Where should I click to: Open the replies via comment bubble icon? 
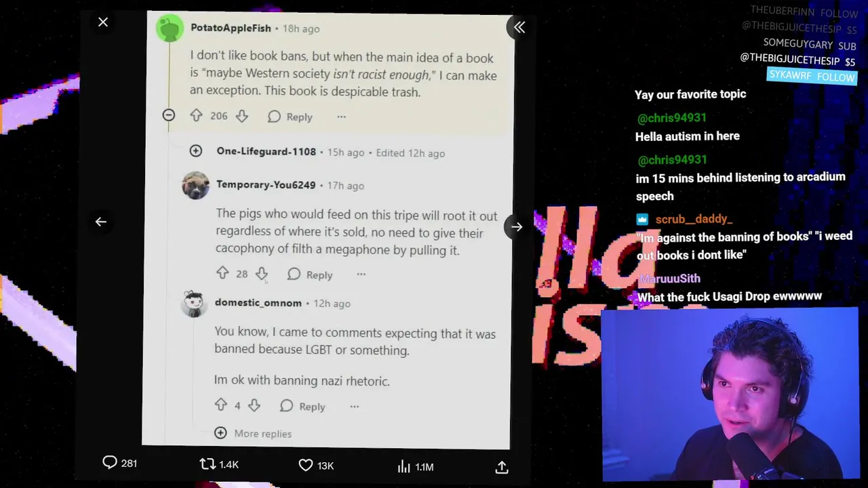pyautogui.click(x=110, y=462)
